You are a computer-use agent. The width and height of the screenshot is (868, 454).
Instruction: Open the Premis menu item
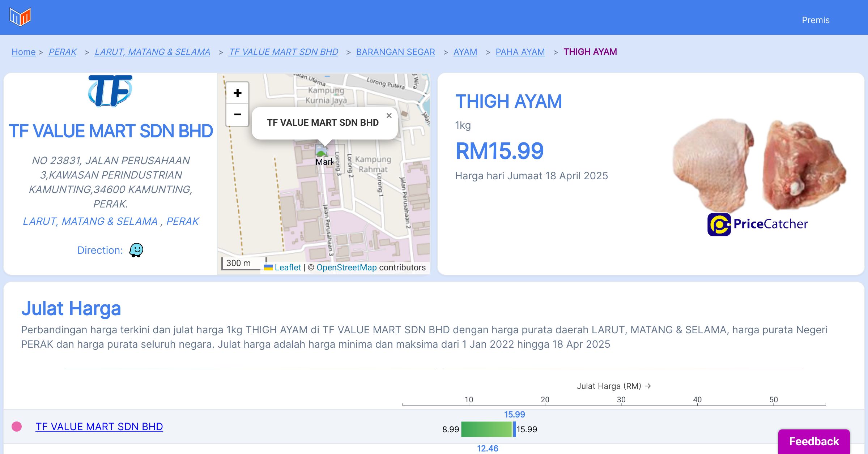coord(816,20)
